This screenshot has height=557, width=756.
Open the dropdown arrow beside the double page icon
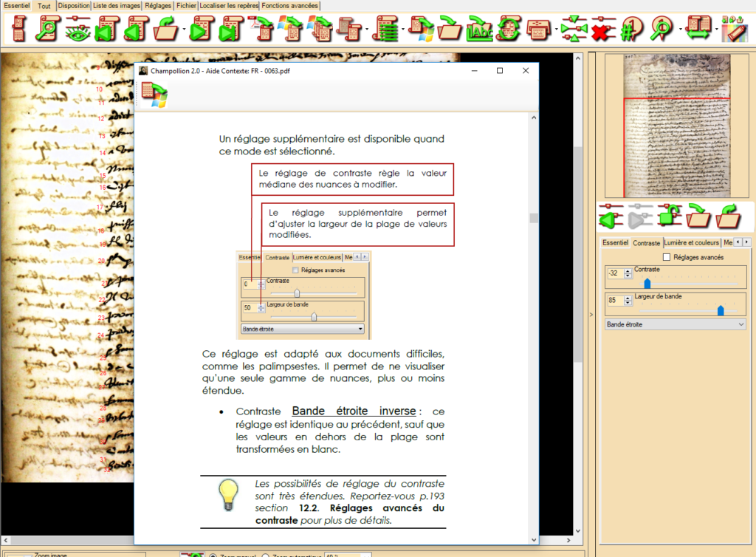coord(716,30)
